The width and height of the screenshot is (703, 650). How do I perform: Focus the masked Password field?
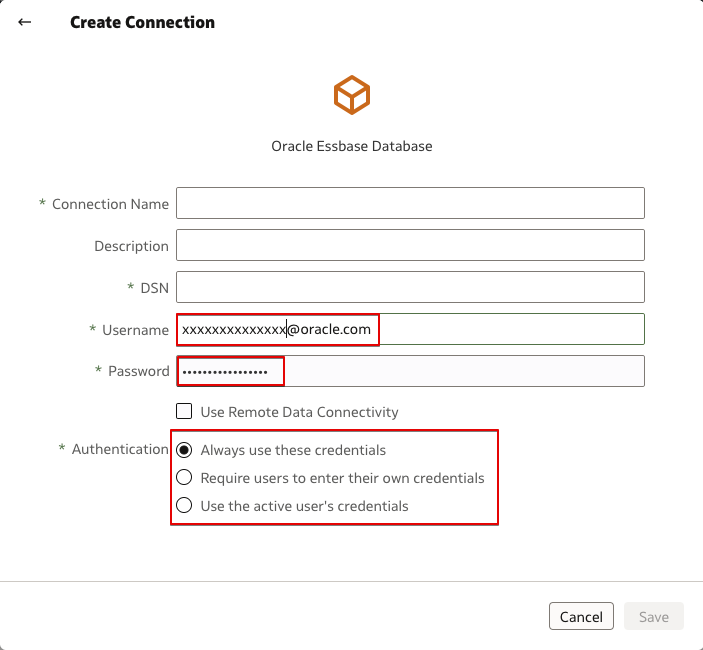coord(410,371)
